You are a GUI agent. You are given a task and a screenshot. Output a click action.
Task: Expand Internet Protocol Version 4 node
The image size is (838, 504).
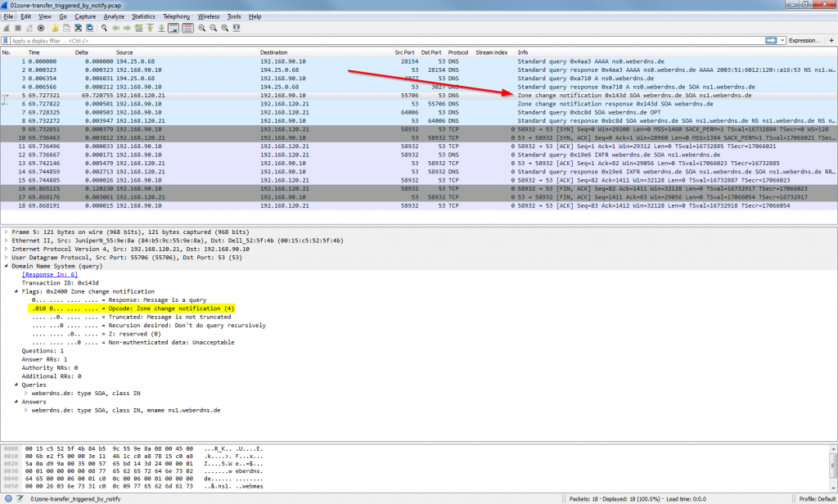[7, 249]
